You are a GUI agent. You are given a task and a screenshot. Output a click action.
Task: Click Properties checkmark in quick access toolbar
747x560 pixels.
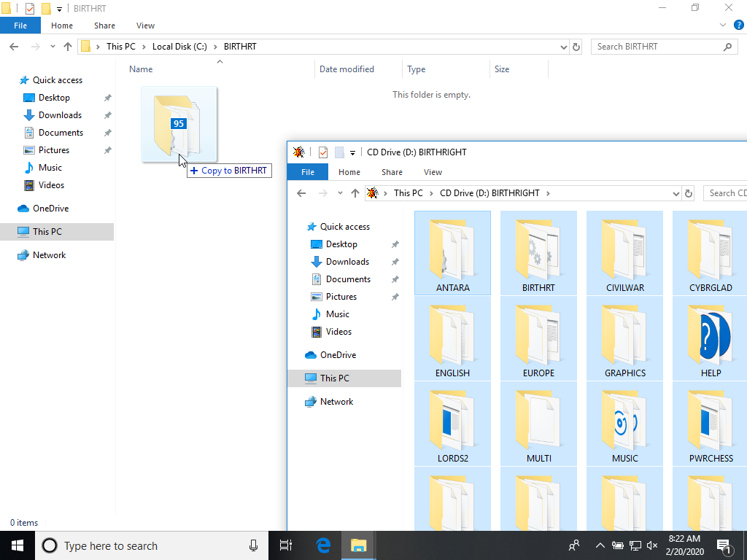pyautogui.click(x=30, y=9)
